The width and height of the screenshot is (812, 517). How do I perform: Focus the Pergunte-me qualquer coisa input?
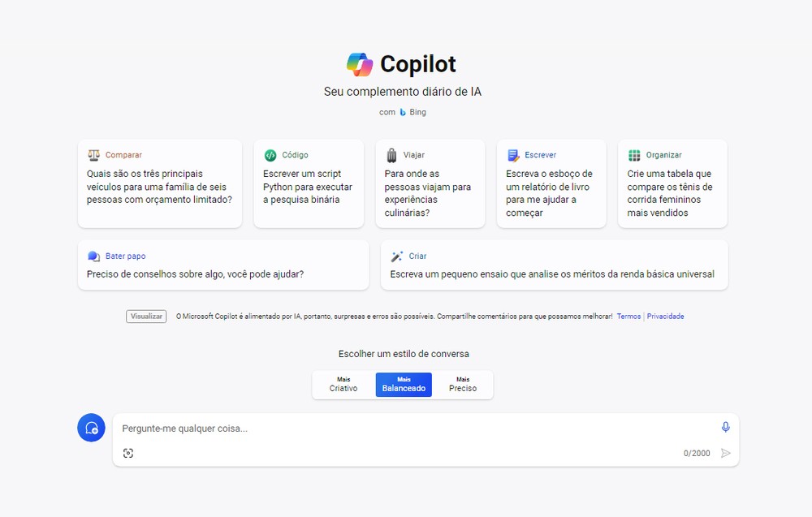tap(414, 429)
